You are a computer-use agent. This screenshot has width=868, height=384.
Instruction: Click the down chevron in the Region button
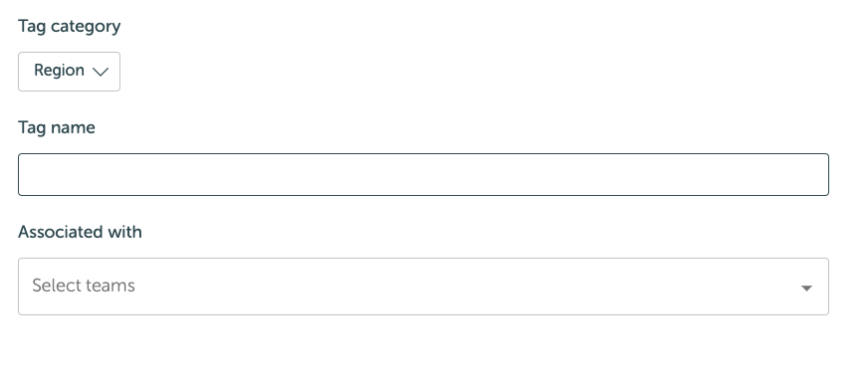tap(101, 72)
